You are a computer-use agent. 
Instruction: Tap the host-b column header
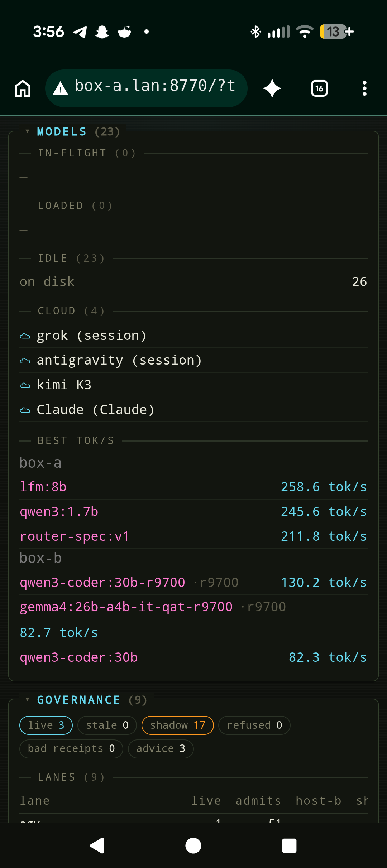[x=319, y=801]
